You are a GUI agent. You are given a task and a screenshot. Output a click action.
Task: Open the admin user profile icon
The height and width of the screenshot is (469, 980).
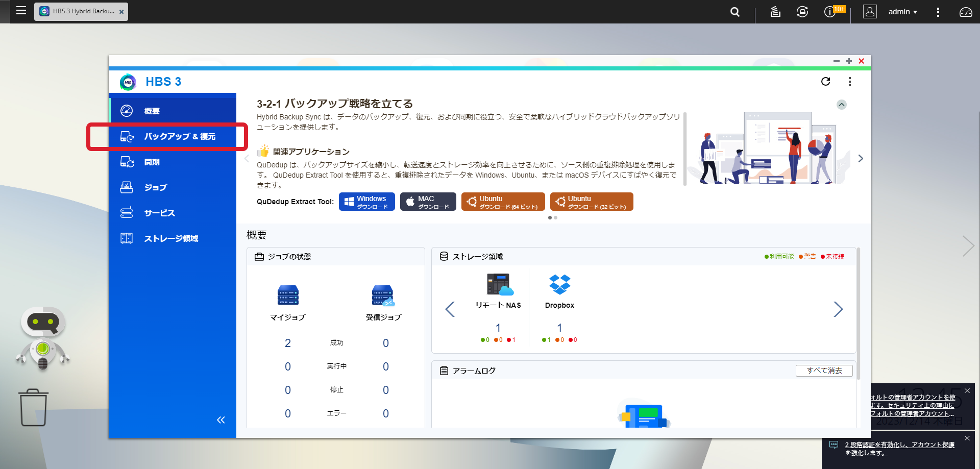click(x=870, y=12)
